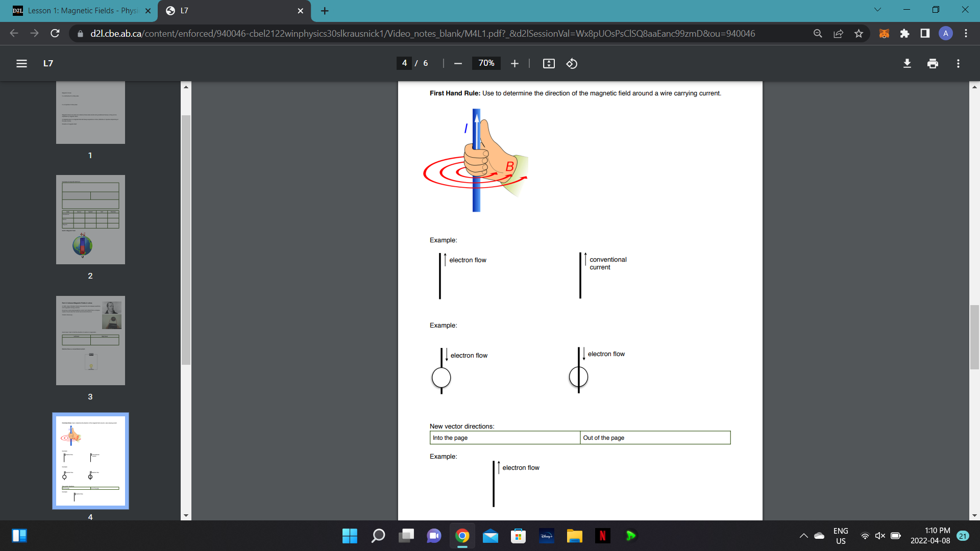The width and height of the screenshot is (980, 551).
Task: Open Chrome three-dot menu
Action: click(966, 33)
